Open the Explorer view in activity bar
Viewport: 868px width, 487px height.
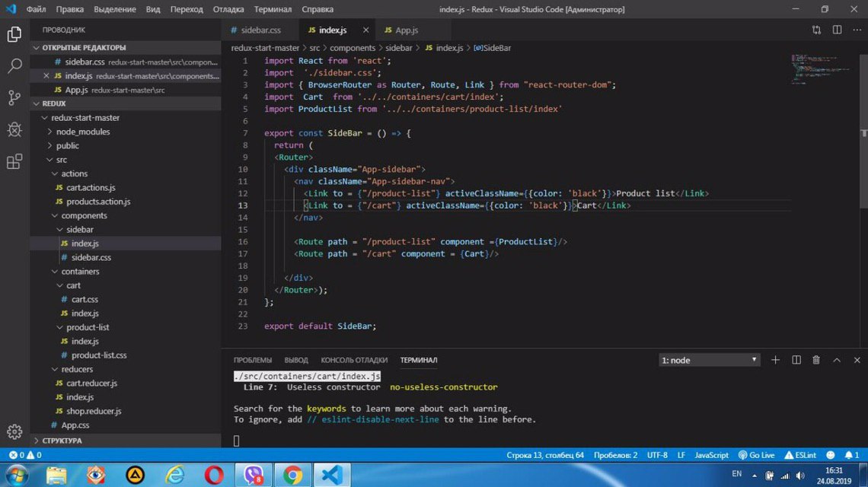click(14, 34)
